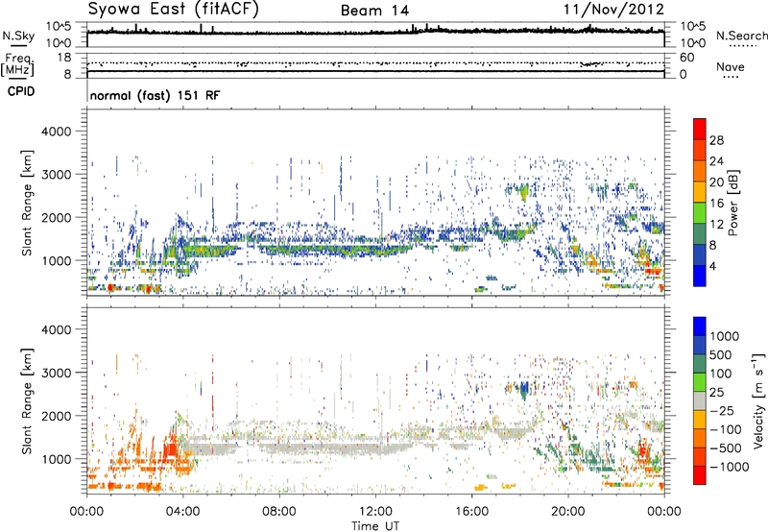768x532 pixels.
Task: Click the 'Velocity [m s-1]' color bar label
Action: 758,400
